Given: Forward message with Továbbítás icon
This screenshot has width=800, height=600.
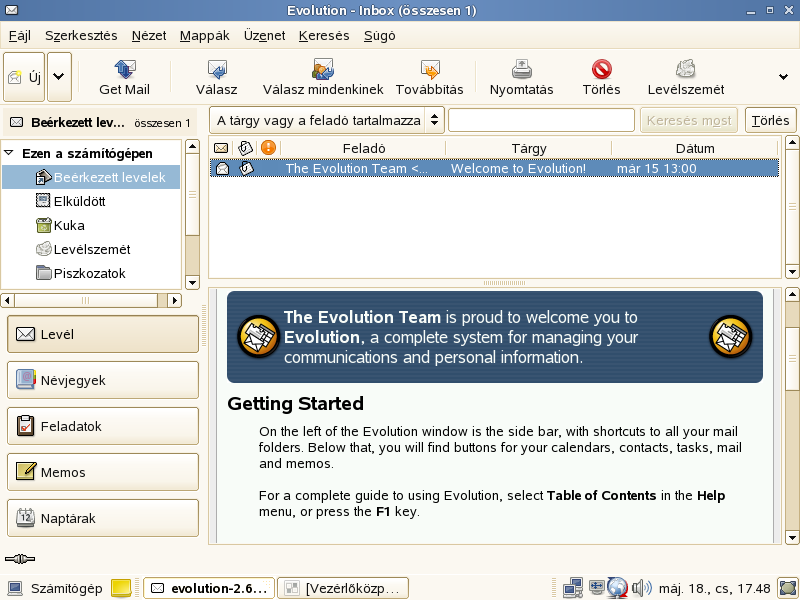Looking at the screenshot, I should tap(430, 69).
